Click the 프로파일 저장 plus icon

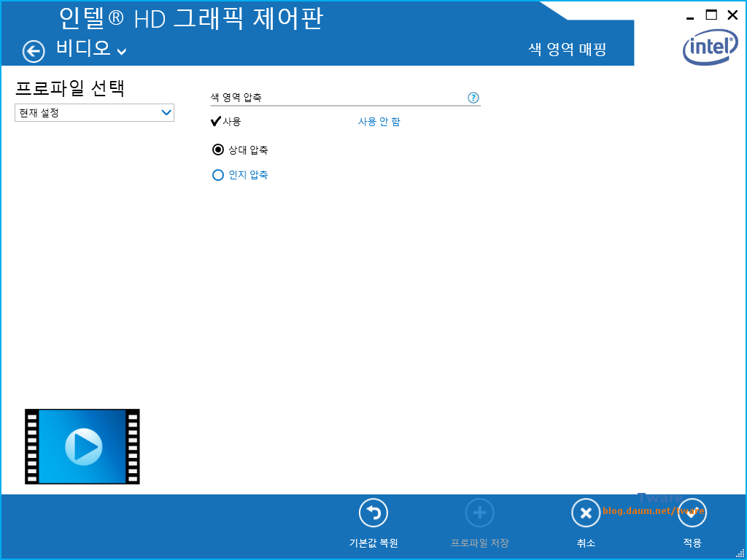pos(479,513)
